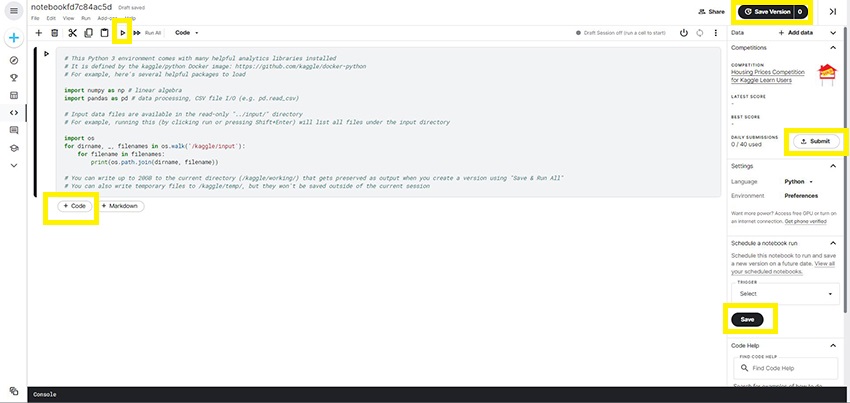Toggle the session power icon
This screenshot has width=850, height=403.
(684, 33)
